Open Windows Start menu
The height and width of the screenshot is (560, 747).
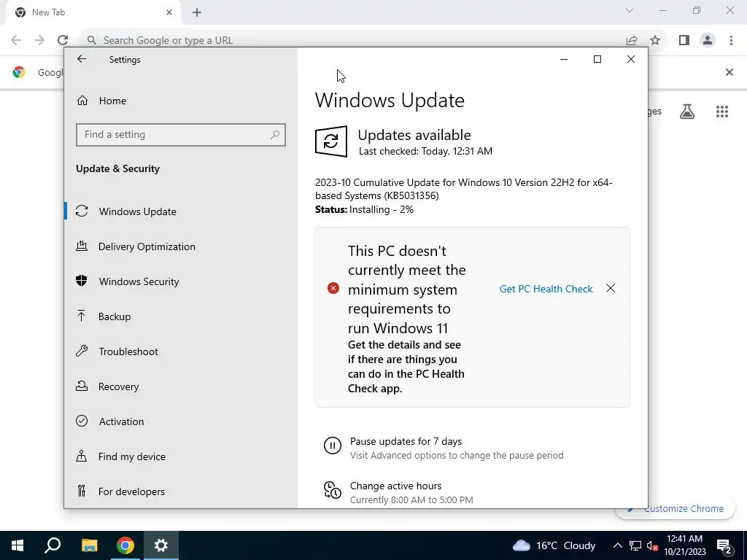click(x=18, y=545)
